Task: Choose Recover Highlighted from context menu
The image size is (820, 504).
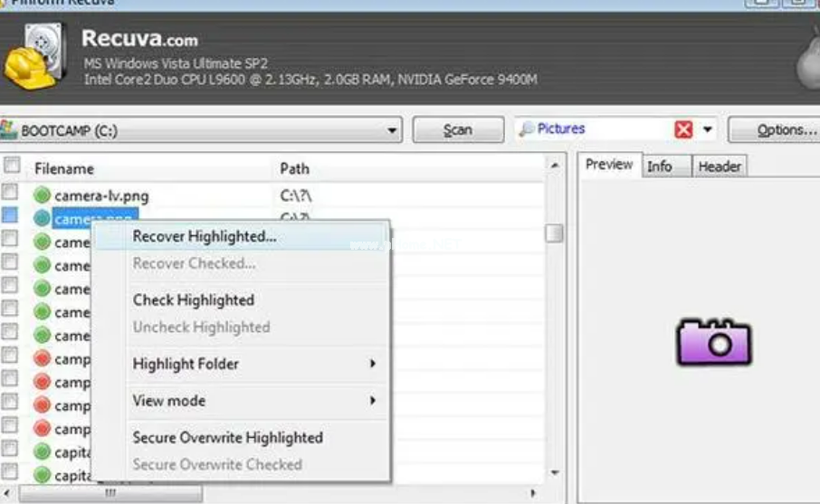Action: 205,236
